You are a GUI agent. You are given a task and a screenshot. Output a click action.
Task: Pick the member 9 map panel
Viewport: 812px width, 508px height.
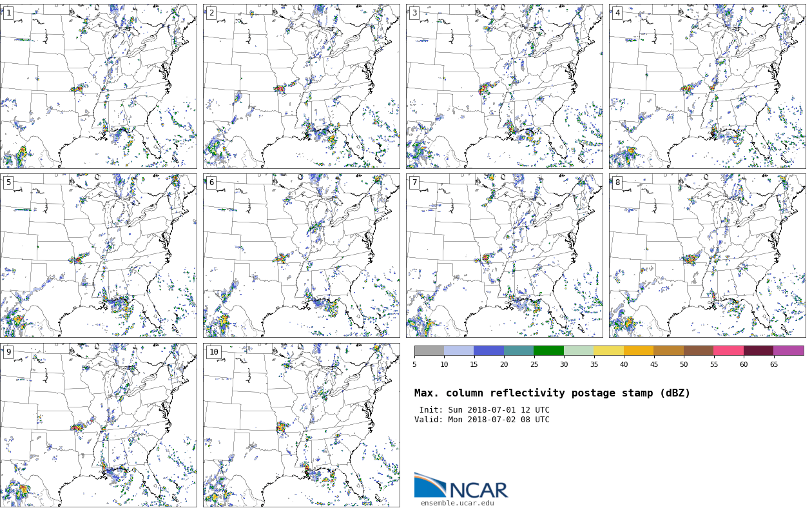[98, 425]
